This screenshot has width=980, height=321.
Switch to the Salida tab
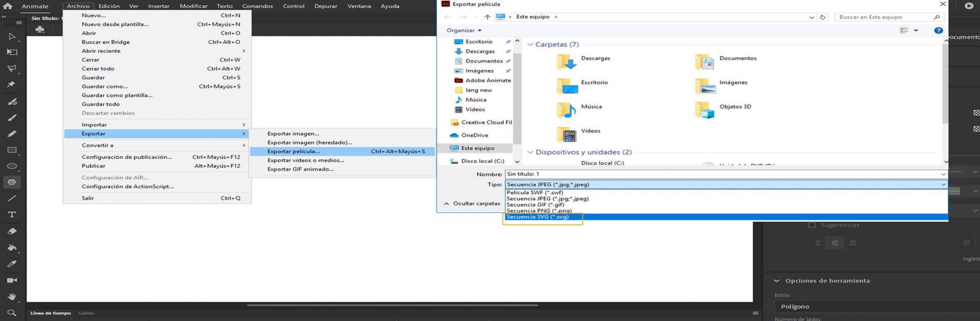click(x=86, y=313)
